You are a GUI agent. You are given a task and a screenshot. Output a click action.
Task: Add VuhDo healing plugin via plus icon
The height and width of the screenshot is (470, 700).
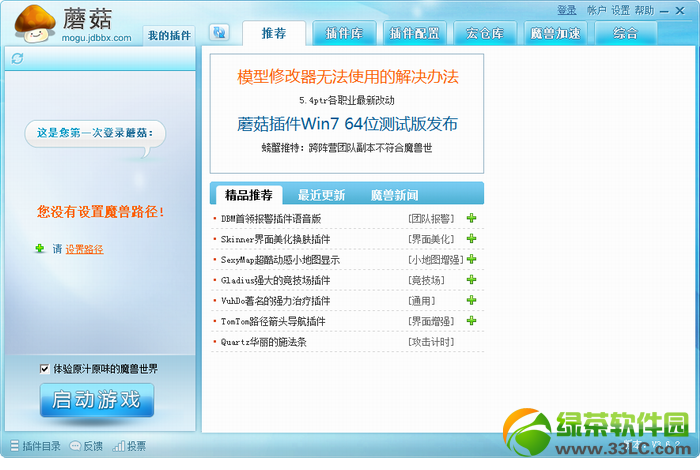click(471, 300)
